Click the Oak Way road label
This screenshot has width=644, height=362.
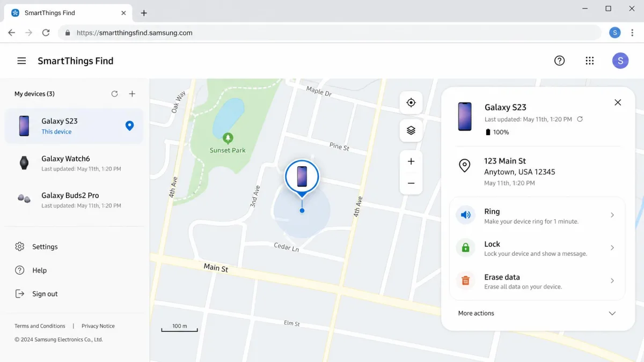tap(179, 101)
